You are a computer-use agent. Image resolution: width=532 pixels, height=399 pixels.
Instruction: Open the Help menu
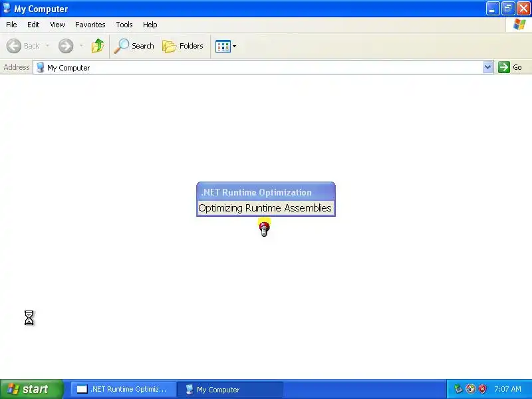(x=150, y=25)
